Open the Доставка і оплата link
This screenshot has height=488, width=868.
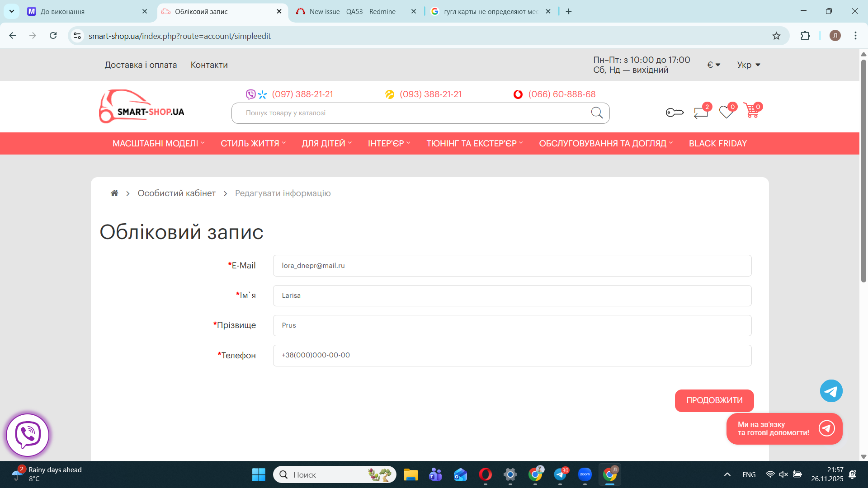tap(141, 65)
